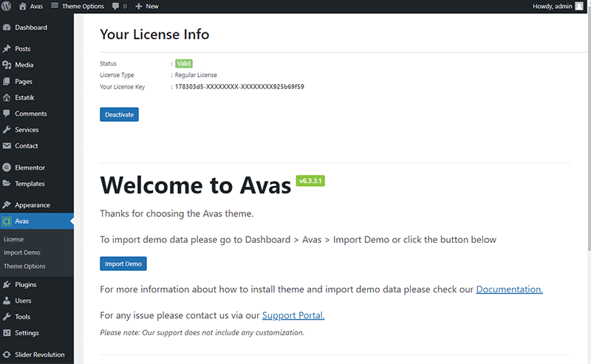Click the Avas theme logo icon
The image size is (591, 364).
[7, 222]
